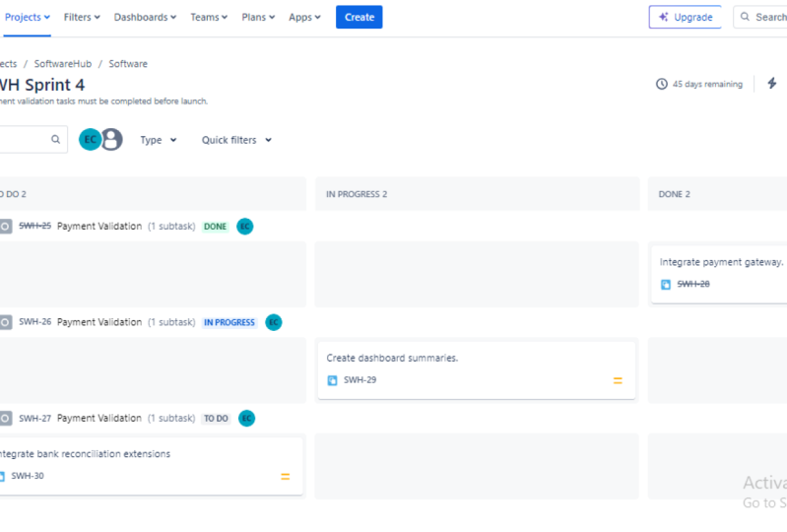787x532 pixels.
Task: Click the medium priority icon on SWH-30 card
Action: (x=285, y=477)
